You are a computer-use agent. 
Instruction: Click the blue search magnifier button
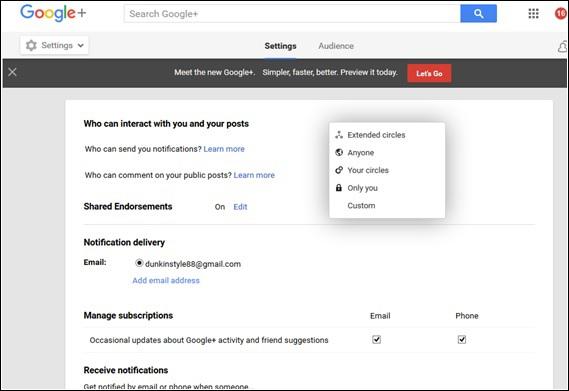point(478,14)
